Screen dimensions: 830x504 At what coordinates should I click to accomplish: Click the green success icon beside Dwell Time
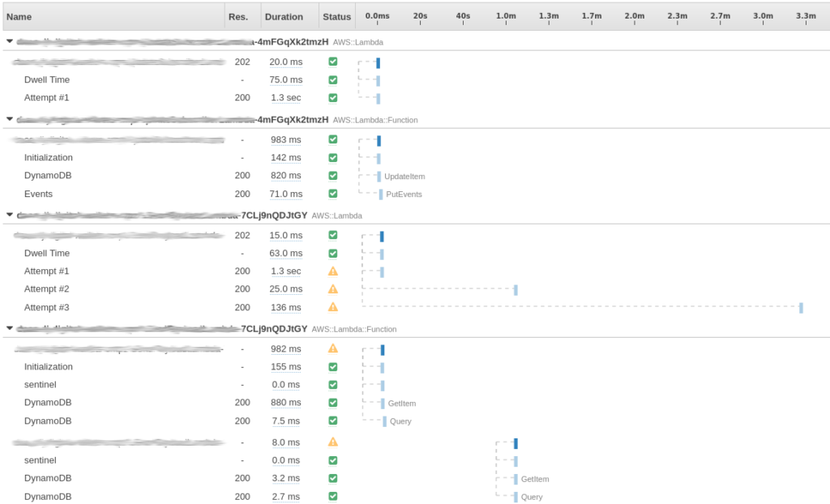(x=332, y=79)
